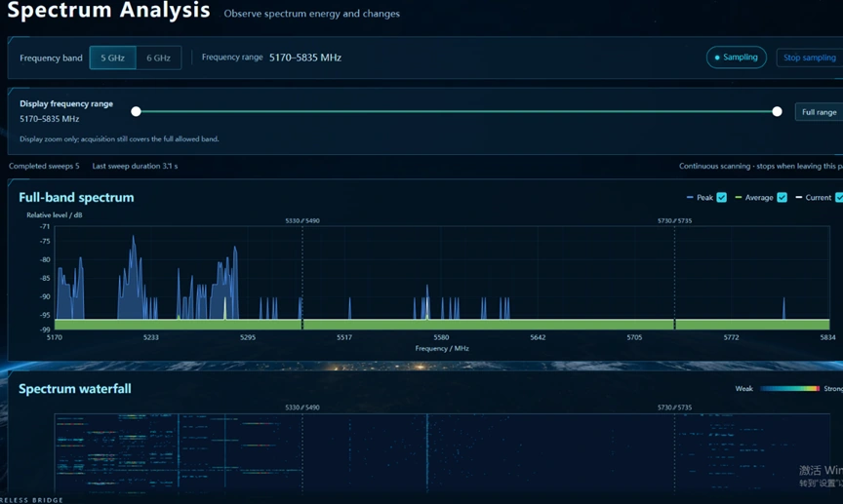Click the Sampling status button

[x=736, y=57]
